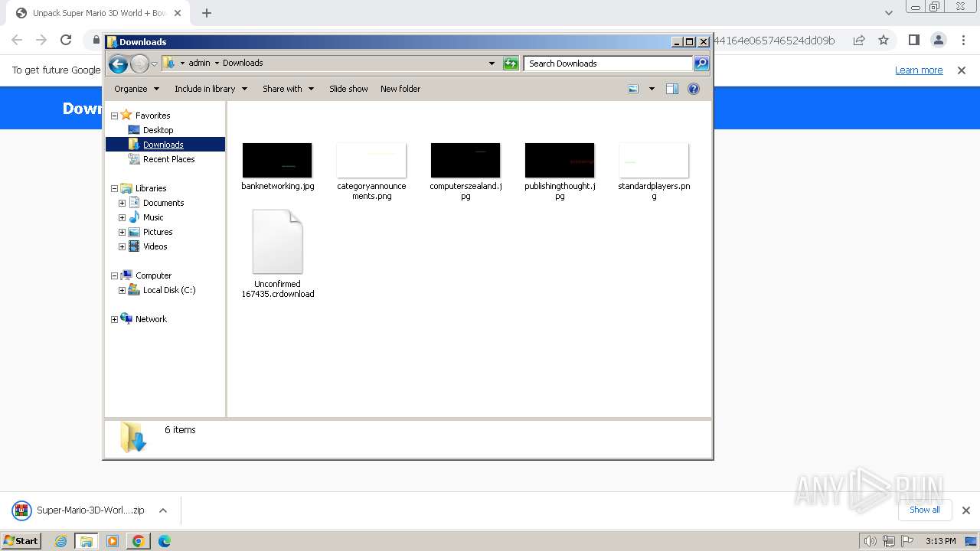Select computerszealand.jpg thumbnail
The height and width of the screenshot is (551, 980).
(465, 161)
